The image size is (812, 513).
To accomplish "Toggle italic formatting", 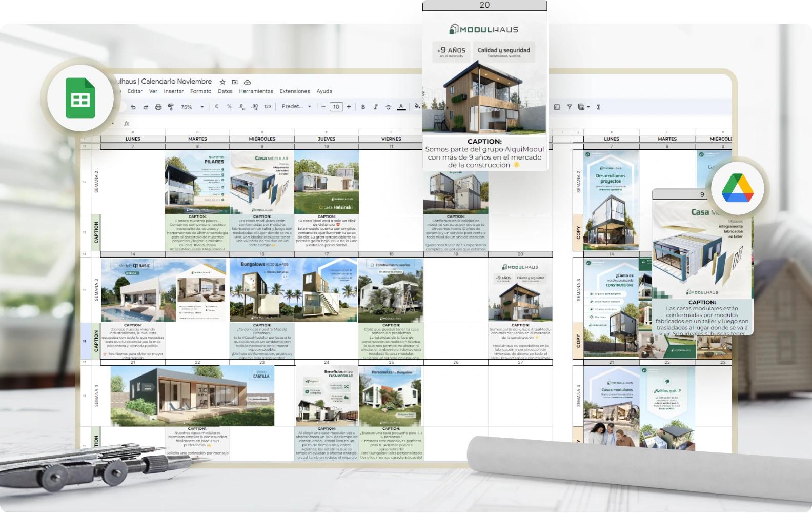I will (x=375, y=107).
